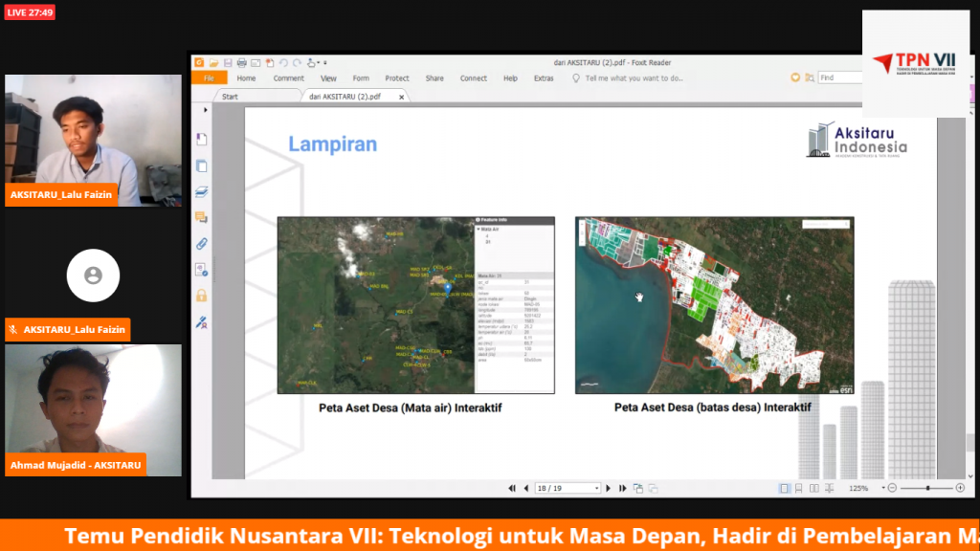This screenshot has height=551, width=980.
Task: Switch to the Share ribbon tab
Action: point(434,78)
